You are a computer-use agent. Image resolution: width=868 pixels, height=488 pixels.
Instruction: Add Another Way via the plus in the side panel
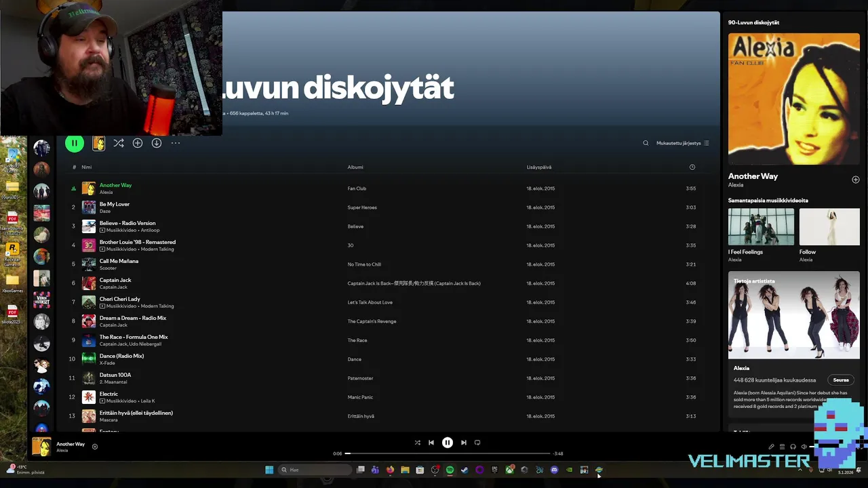tap(856, 180)
